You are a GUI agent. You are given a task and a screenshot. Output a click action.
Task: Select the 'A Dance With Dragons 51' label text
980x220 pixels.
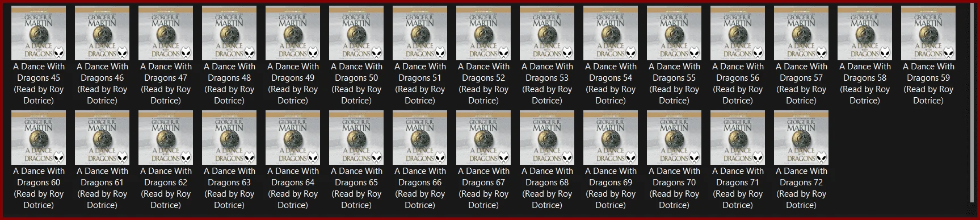click(420, 84)
